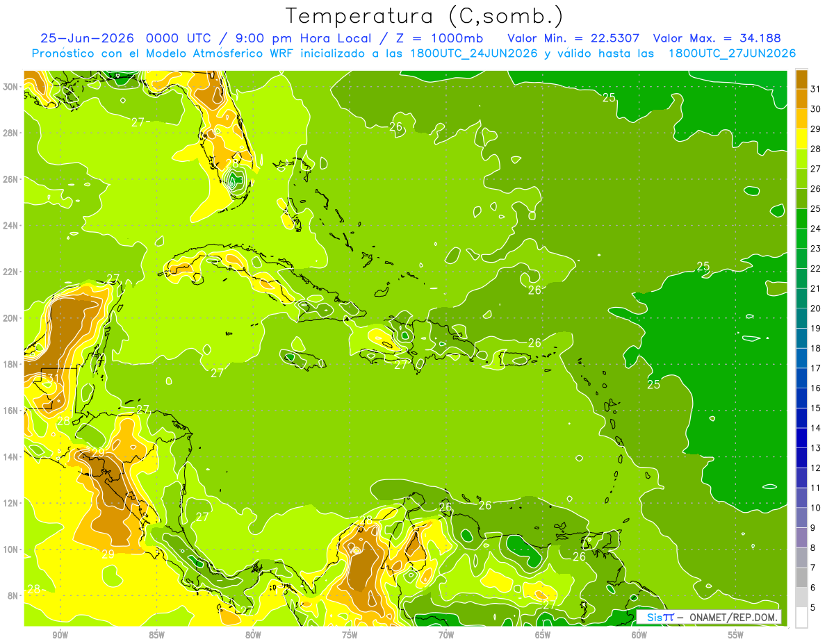834x644 pixels.
Task: Pick the color bar segment between 24 and 25
Action: point(801,218)
